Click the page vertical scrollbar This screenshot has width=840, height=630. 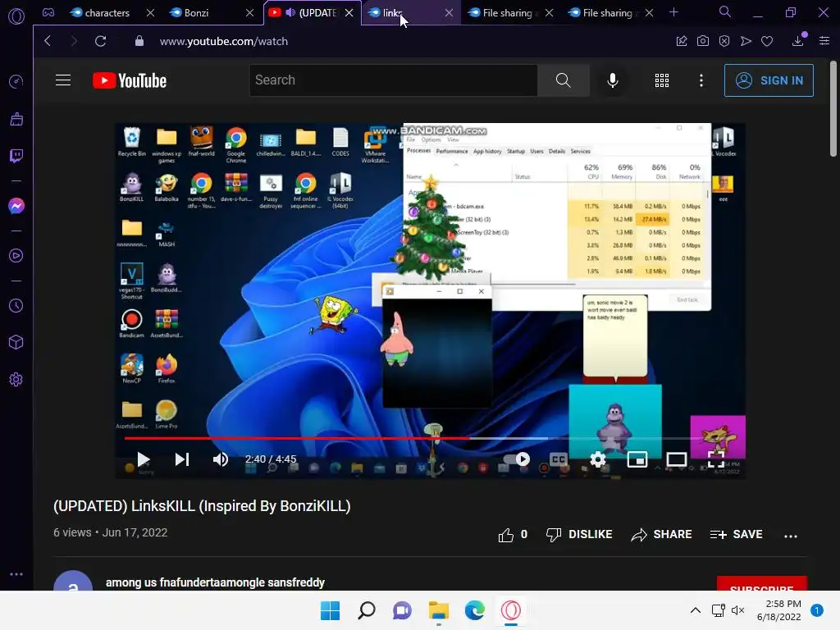pyautogui.click(x=833, y=109)
